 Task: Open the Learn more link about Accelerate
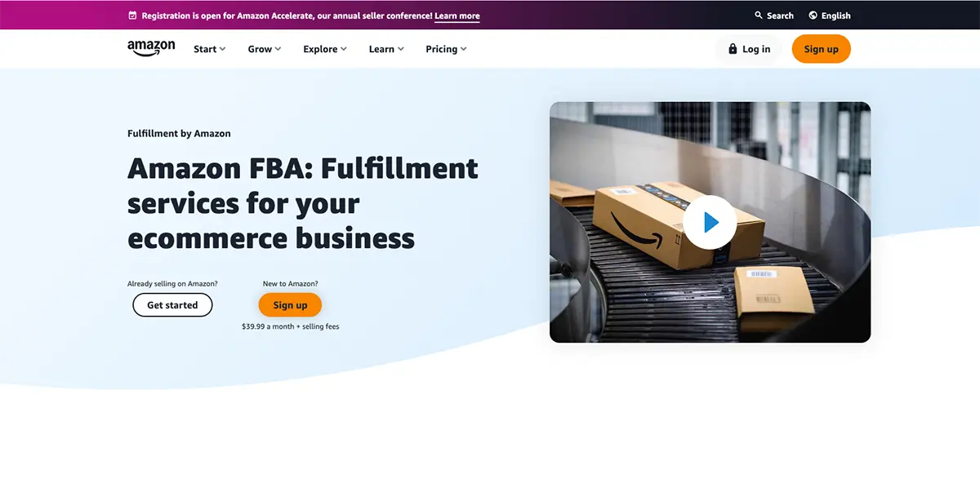click(x=457, y=16)
